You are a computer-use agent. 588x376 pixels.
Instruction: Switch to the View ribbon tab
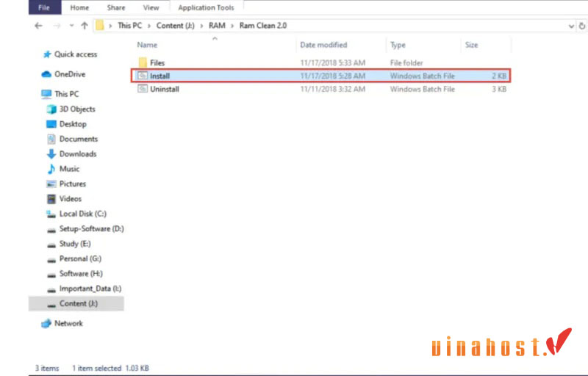(x=151, y=7)
